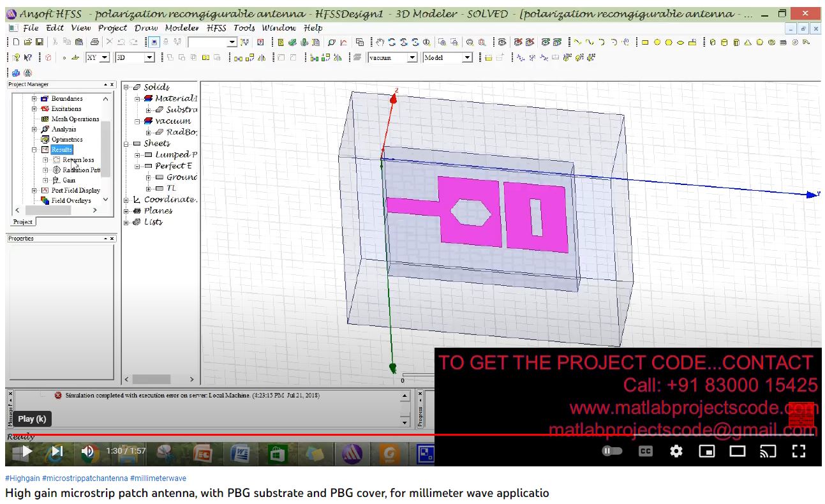Skip to next video
This screenshot has width=825, height=504.
(56, 451)
